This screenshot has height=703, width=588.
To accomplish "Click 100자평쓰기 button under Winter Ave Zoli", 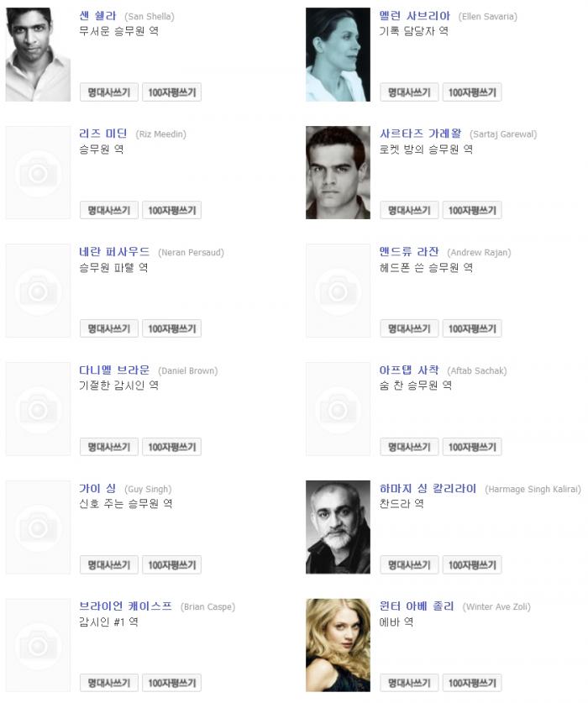I will tap(472, 683).
